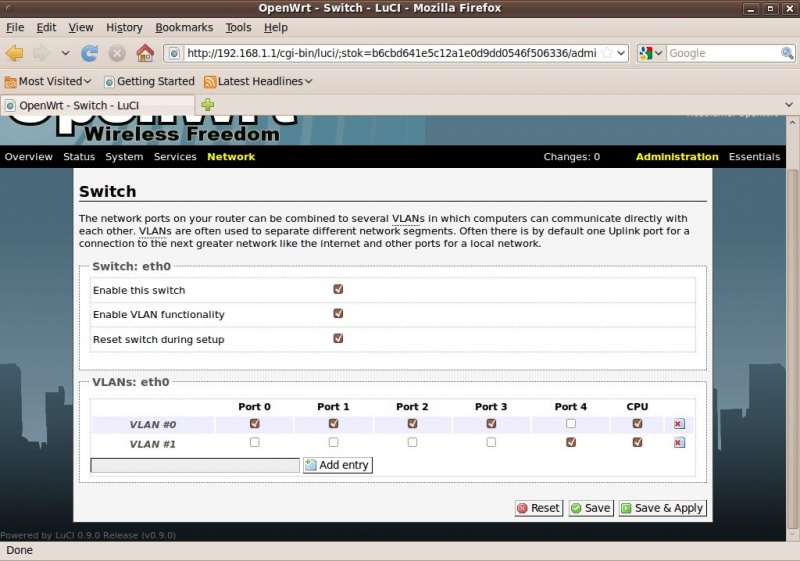The image size is (800, 561).
Task: Uncheck CPU for VLAN #0
Action: pos(637,423)
